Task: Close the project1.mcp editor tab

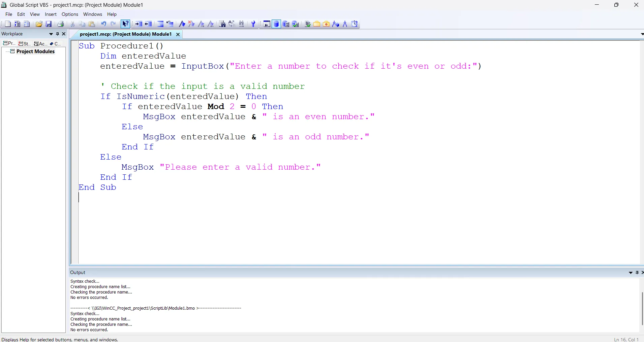Action: pos(178,34)
